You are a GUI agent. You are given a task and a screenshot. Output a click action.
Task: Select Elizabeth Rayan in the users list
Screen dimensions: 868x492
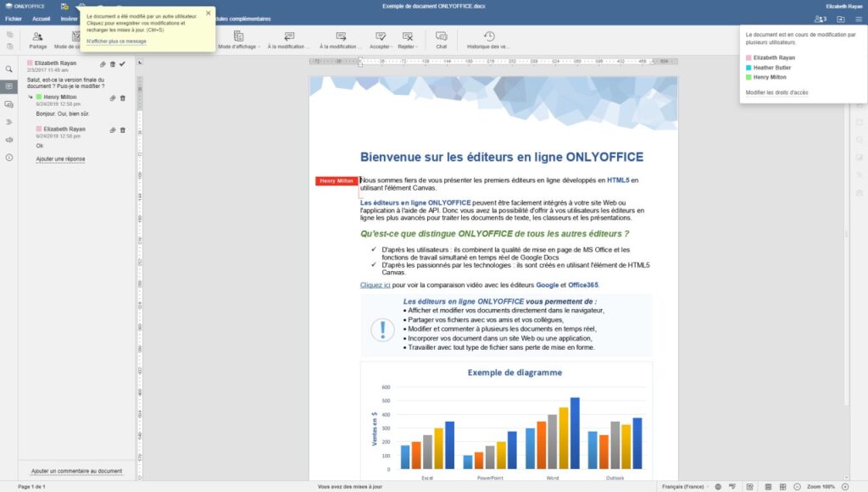pyautogui.click(x=771, y=58)
